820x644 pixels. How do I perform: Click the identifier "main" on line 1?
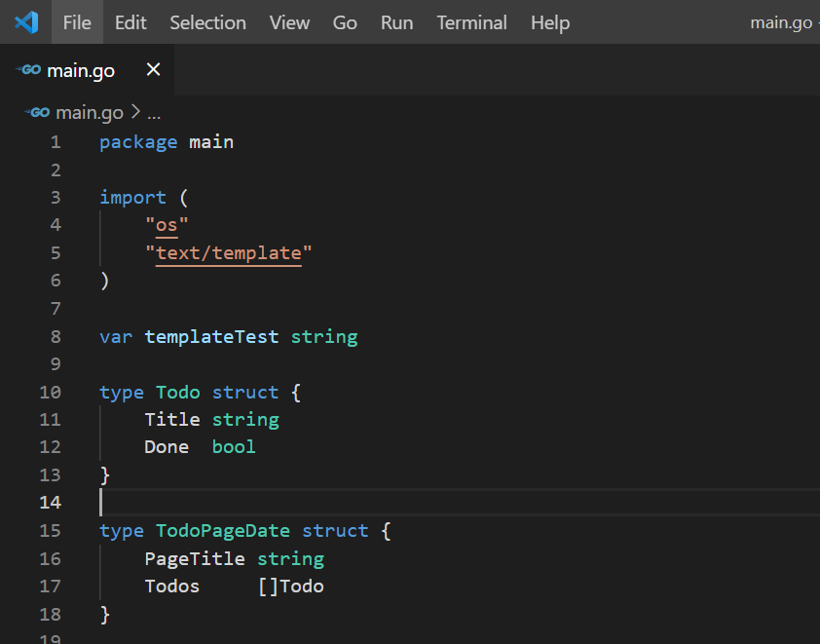[x=211, y=142]
